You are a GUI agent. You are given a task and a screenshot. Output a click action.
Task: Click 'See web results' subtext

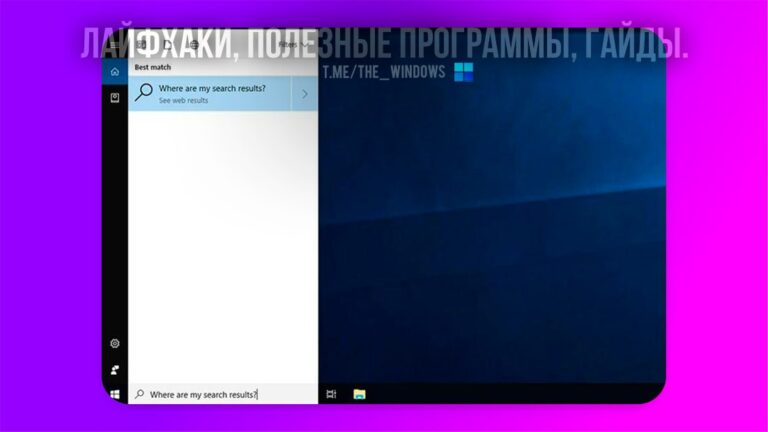(x=183, y=100)
